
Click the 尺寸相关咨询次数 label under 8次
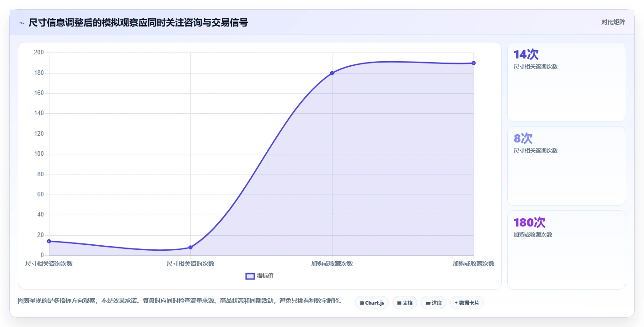point(536,151)
